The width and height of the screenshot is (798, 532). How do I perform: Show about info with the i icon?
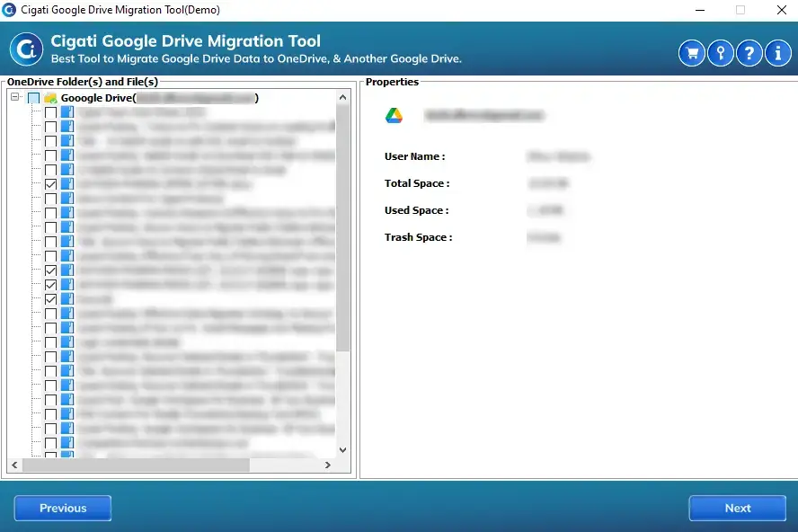pyautogui.click(x=777, y=53)
